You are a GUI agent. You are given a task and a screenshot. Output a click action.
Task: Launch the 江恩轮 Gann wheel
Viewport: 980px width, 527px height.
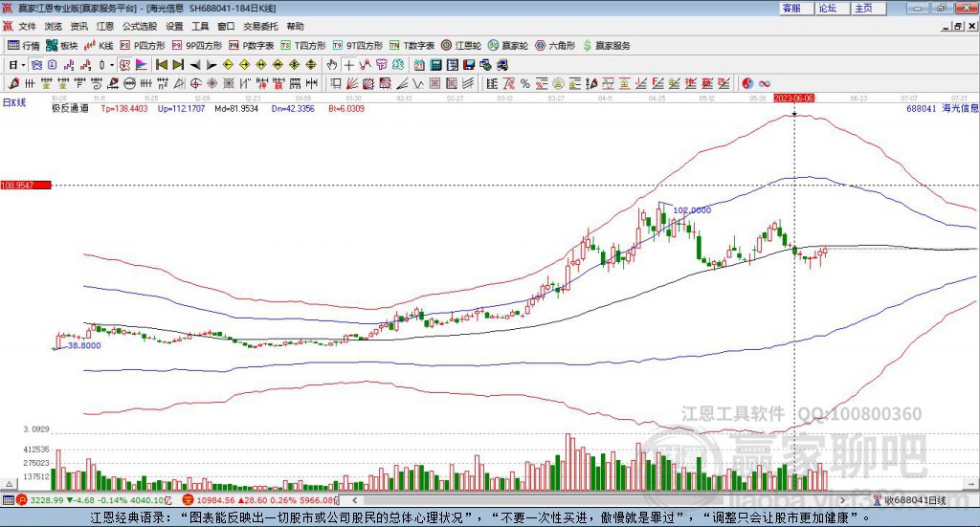pyautogui.click(x=461, y=46)
